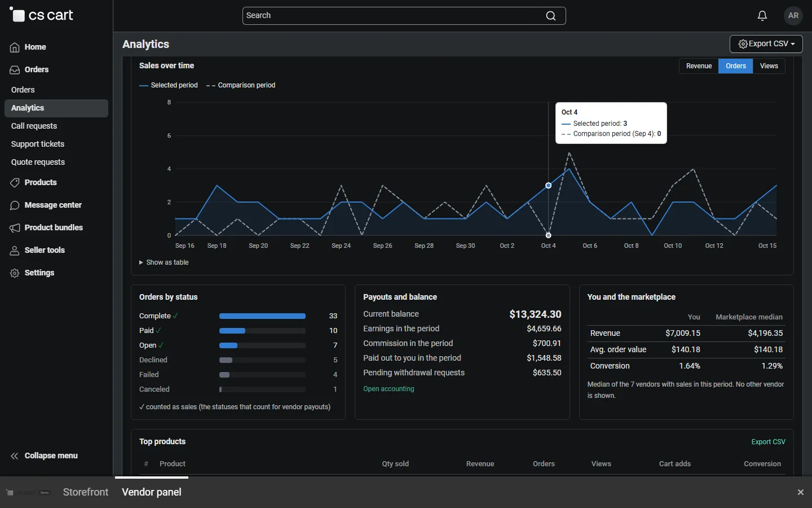812x508 pixels.
Task: Click the Oct 10 axis label
Action: [673, 246]
